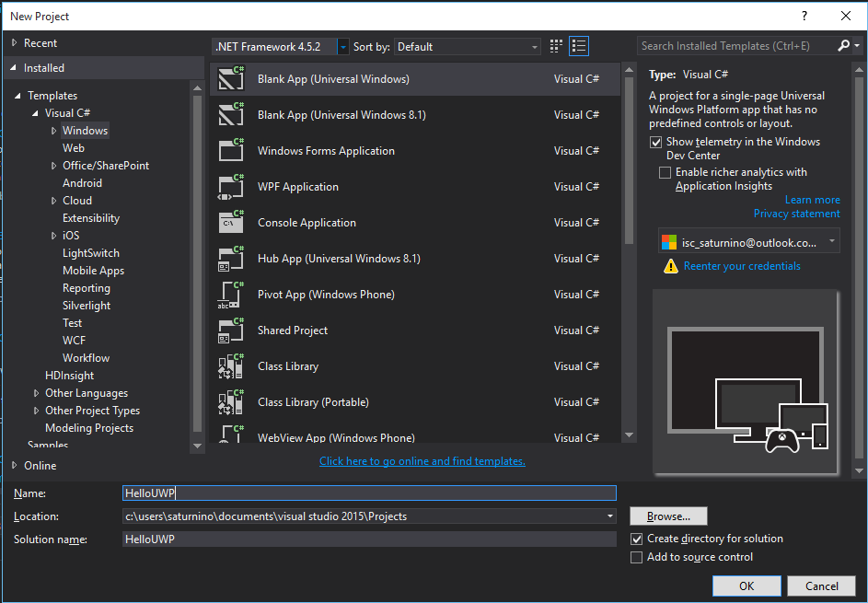Switch to small icons list view
The image size is (868, 603).
click(x=578, y=46)
